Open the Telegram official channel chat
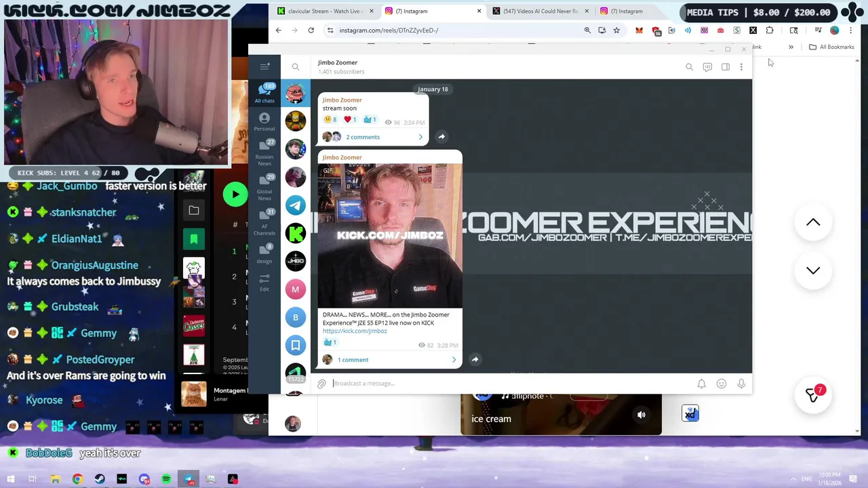Screen dimensions: 868x488 coord(296,205)
